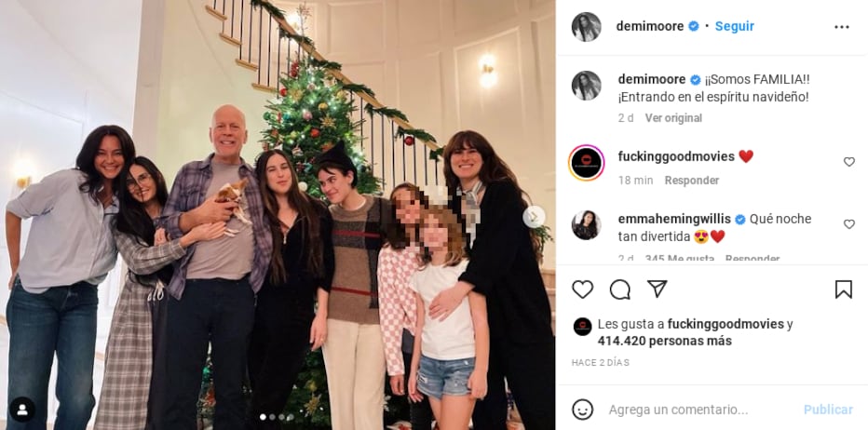Viewport: 868px width, 430px height.
Task: View the 414.420 personas más likes list
Action: 664,341
